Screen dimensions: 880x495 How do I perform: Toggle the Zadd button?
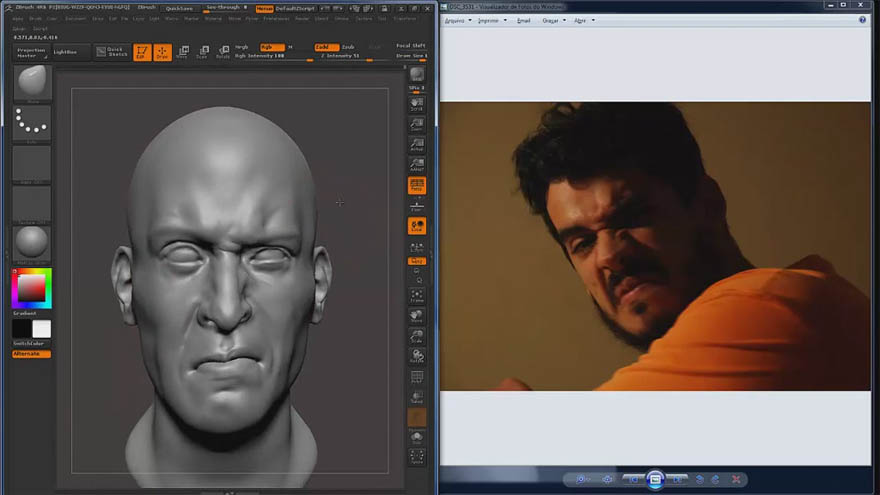pos(326,47)
